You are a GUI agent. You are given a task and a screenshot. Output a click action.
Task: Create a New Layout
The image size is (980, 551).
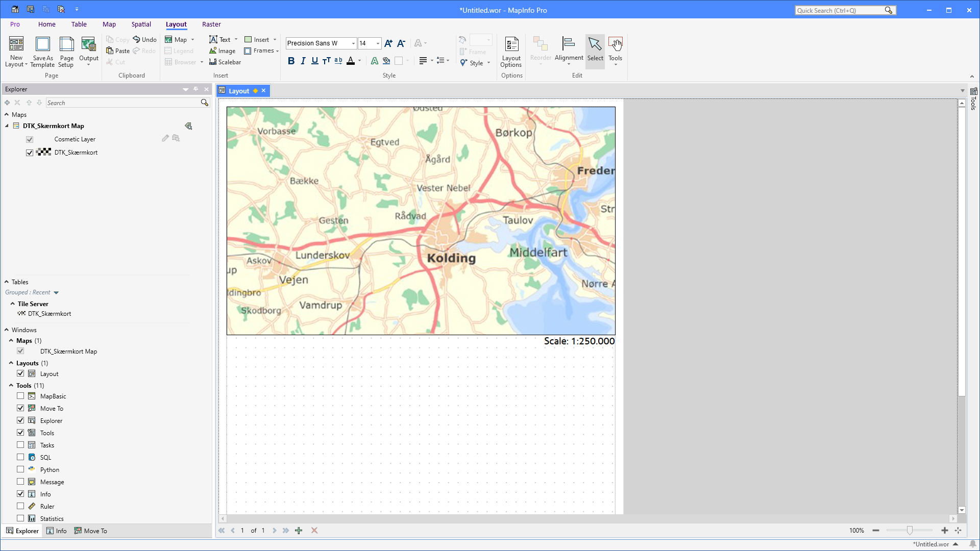coord(16,51)
